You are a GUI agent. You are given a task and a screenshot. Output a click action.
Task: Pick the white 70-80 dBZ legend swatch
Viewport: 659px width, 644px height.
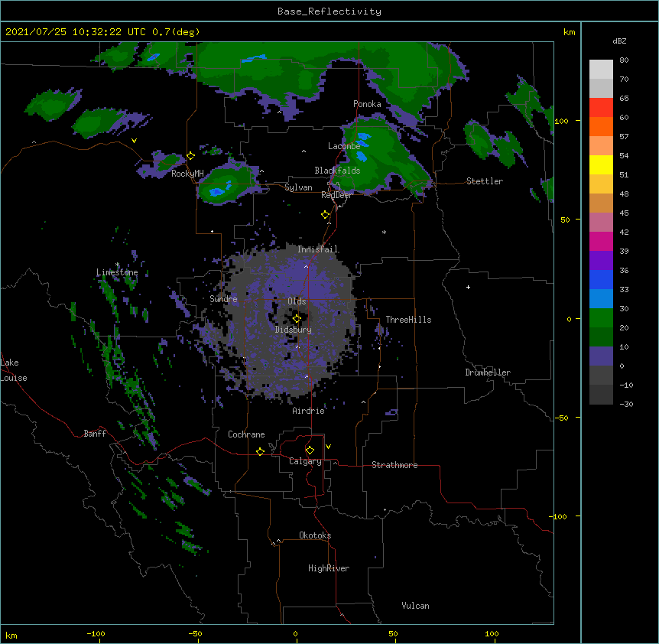click(601, 70)
